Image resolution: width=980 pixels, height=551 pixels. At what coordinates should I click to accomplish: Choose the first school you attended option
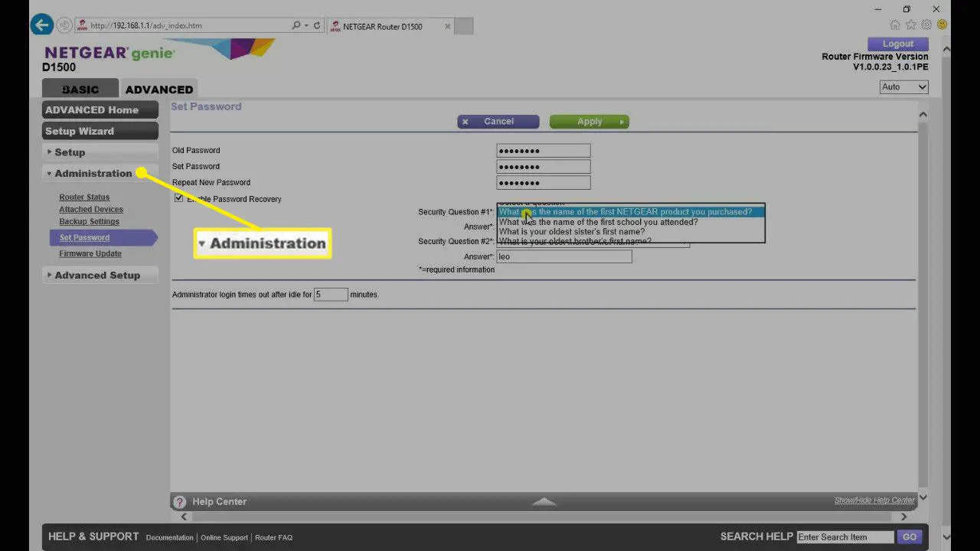630,222
